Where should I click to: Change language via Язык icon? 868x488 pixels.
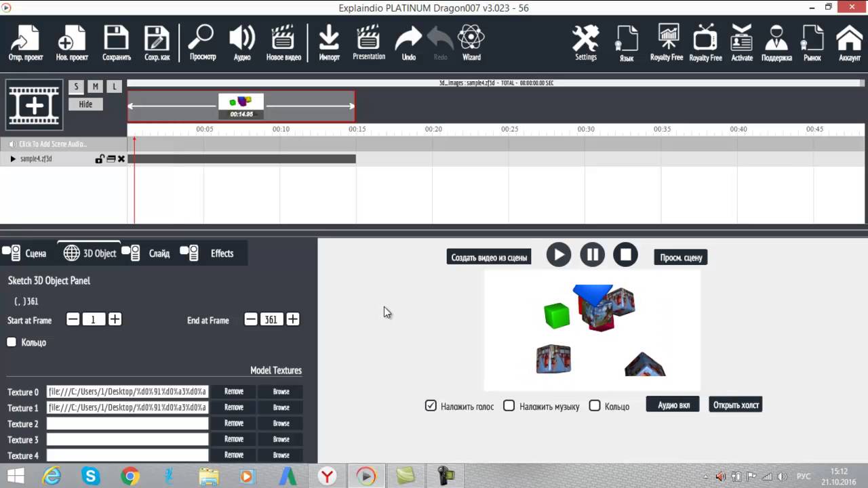(627, 43)
